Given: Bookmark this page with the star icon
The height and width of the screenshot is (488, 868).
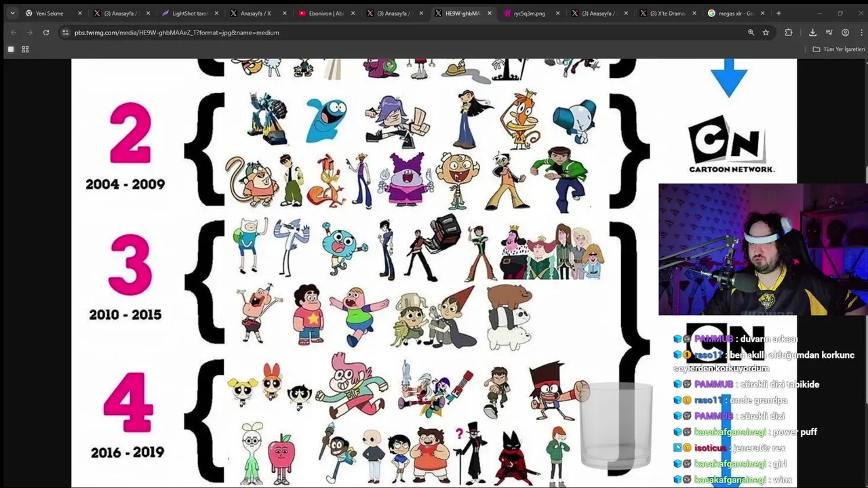Looking at the screenshot, I should pos(766,33).
